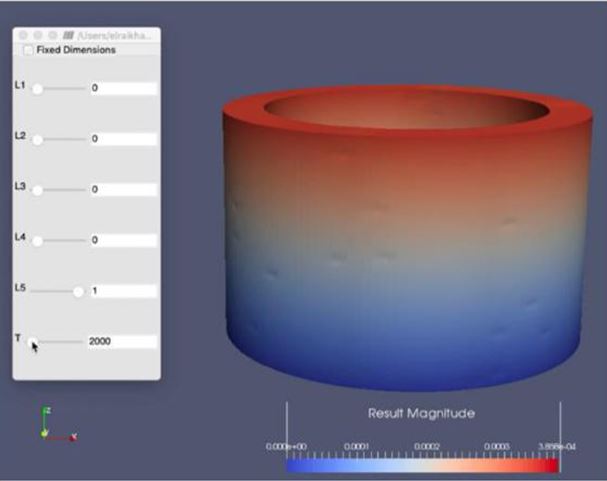The width and height of the screenshot is (607, 481).
Task: Focus the L1 value field
Action: coord(123,88)
